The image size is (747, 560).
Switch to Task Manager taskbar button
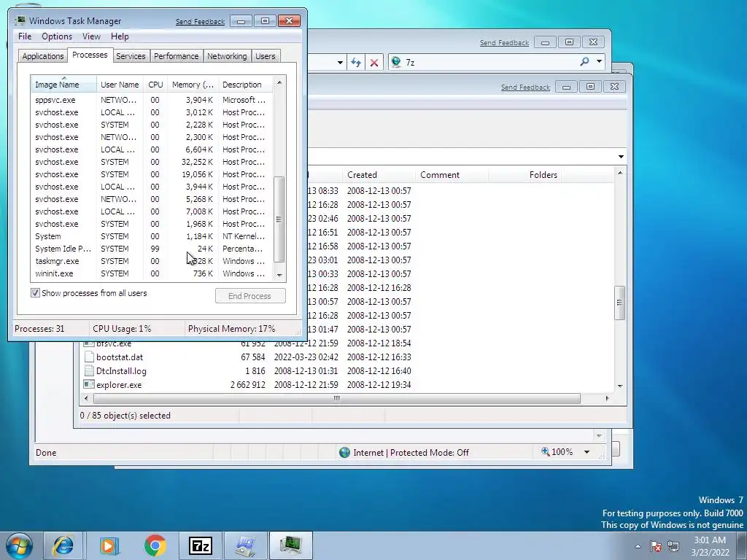[x=290, y=545]
